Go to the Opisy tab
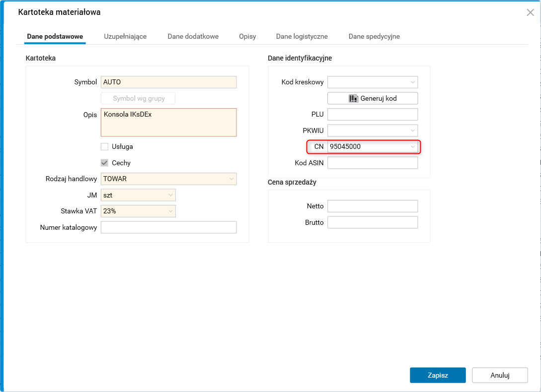 247,36
